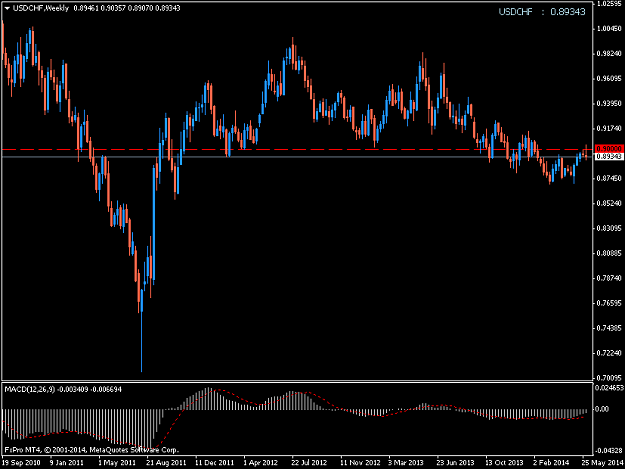Image resolution: width=625 pixels, height=469 pixels.
Task: Click the FxPro MT4 copyright text
Action: click(92, 450)
